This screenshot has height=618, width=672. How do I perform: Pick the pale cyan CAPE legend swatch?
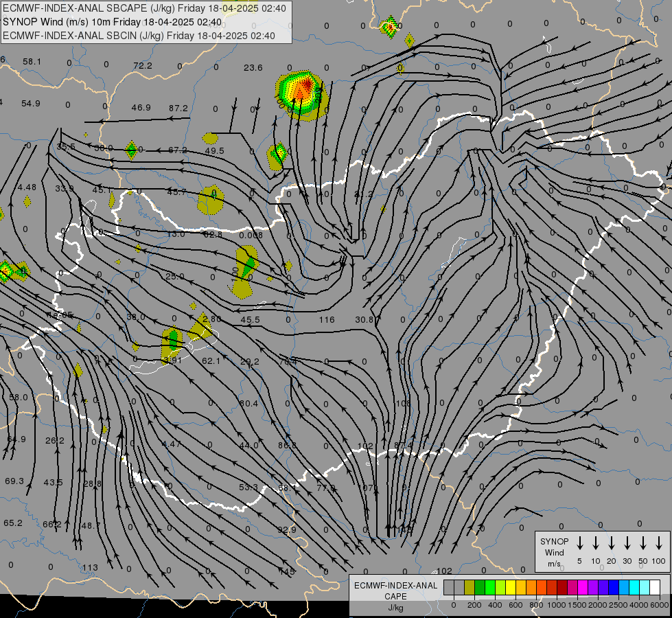[x=644, y=588]
